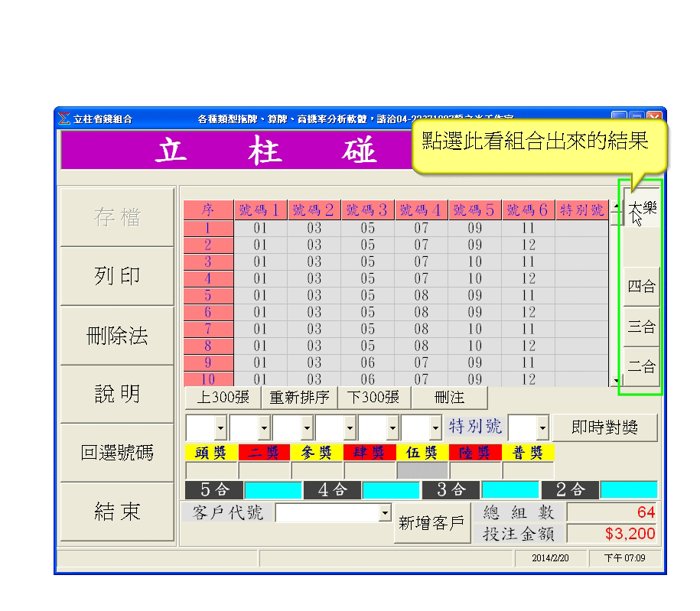Click the 頭獎 first prize label
This screenshot has width=700, height=611.
(x=211, y=453)
